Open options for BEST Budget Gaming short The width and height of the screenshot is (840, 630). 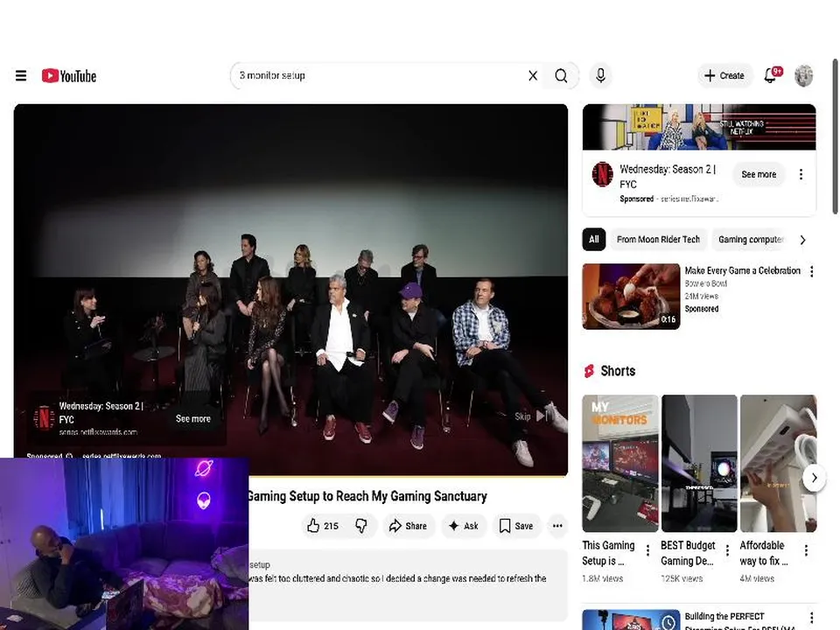727,550
